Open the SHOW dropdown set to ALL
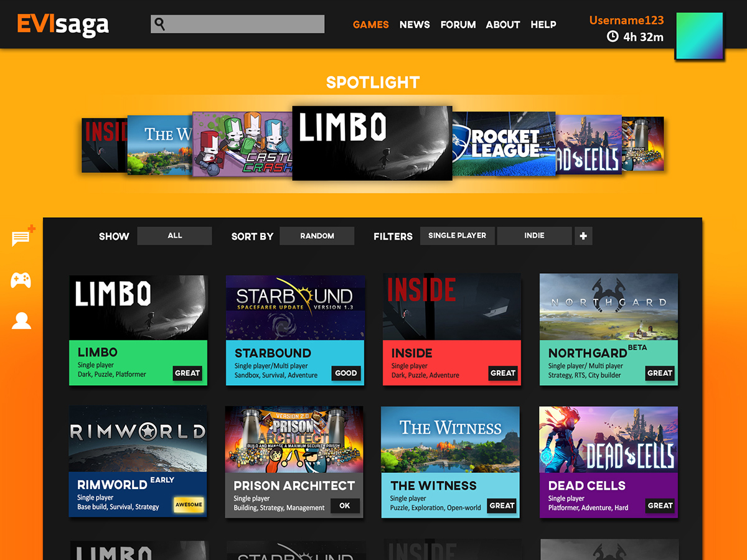 coord(174,236)
